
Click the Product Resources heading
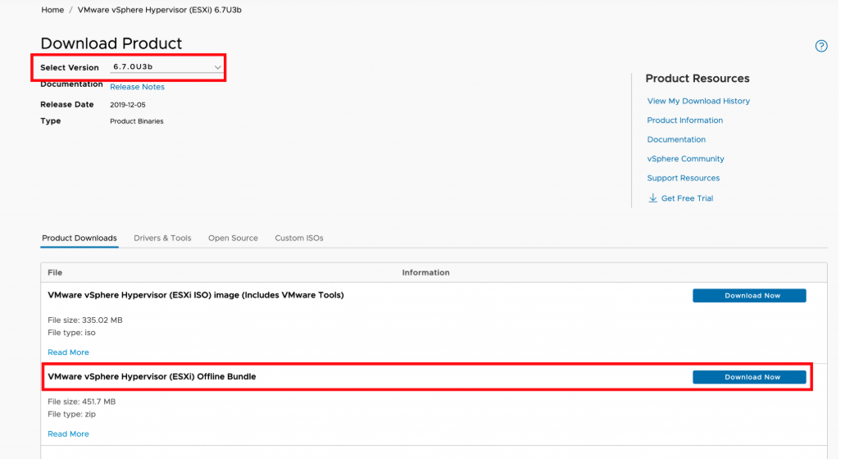697,79
